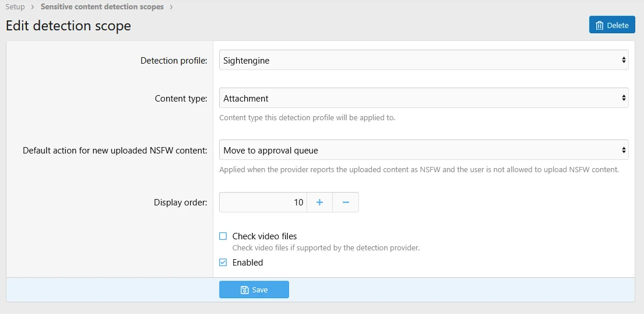Click the hint starting 'Applied when the provider reports'
Image resolution: width=644 pixels, height=314 pixels.
click(x=419, y=170)
